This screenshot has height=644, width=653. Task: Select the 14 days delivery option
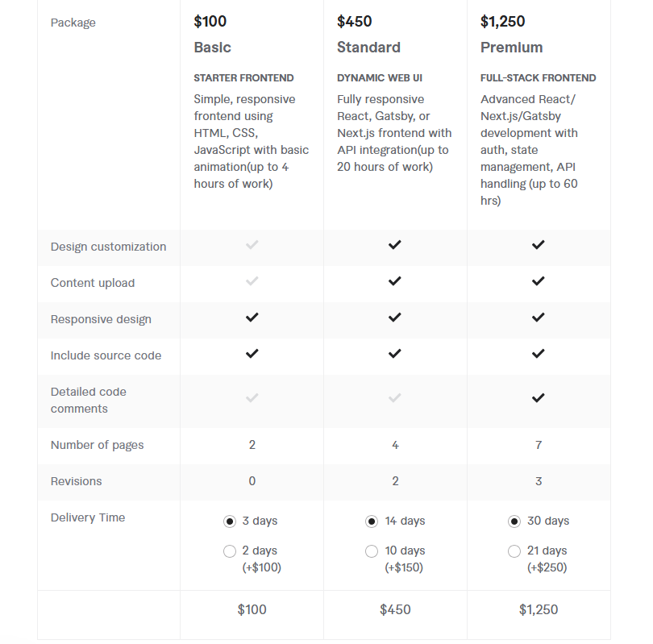pos(372,521)
